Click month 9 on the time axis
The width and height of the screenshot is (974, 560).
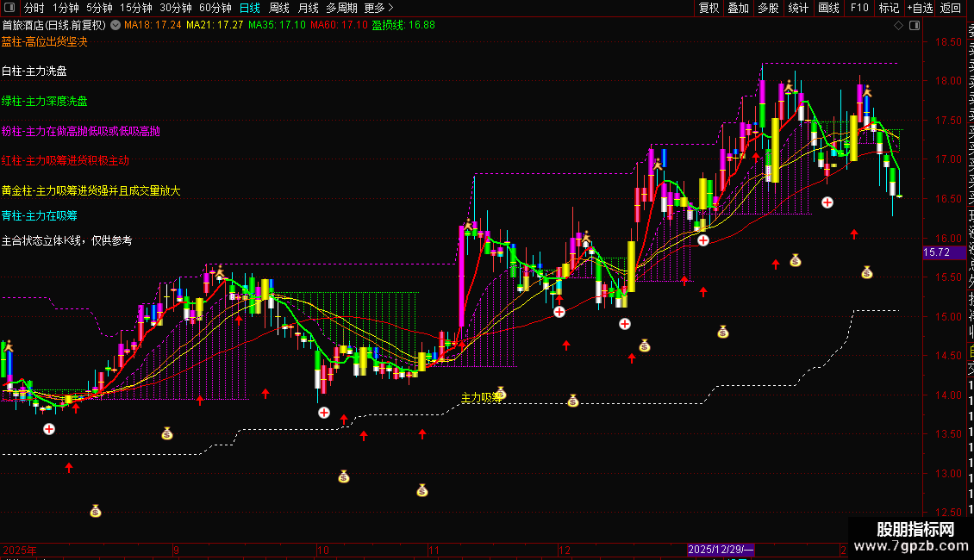[x=177, y=550]
